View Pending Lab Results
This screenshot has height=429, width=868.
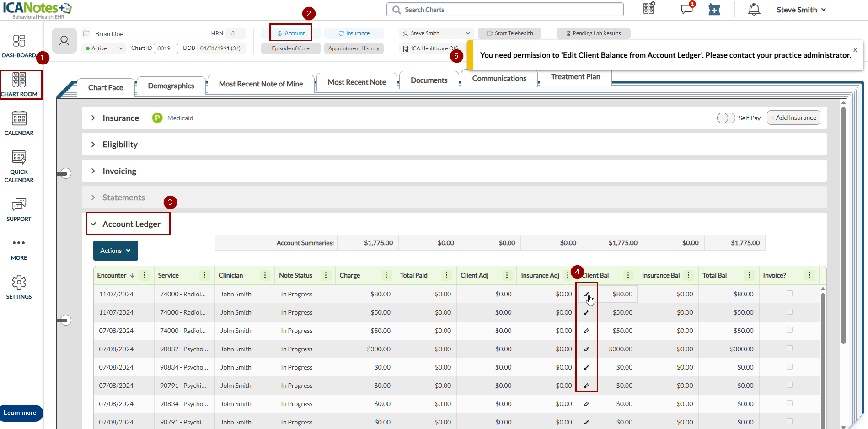coord(594,33)
